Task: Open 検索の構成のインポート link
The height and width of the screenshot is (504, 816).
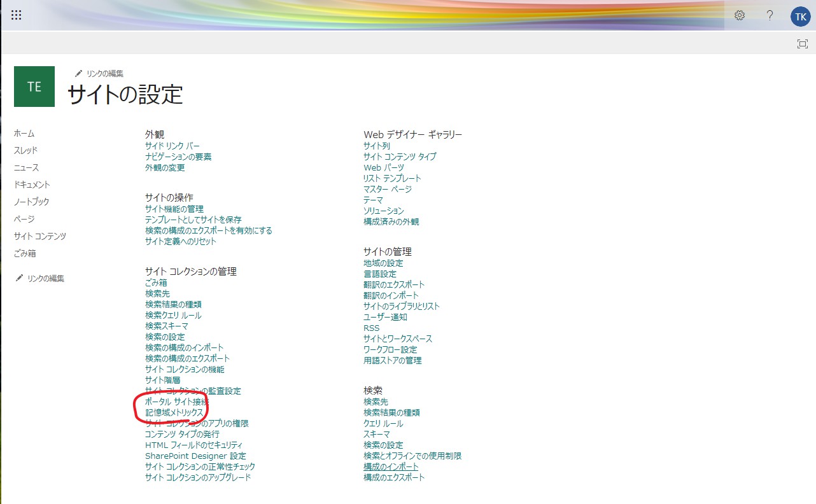Action: coord(185,347)
